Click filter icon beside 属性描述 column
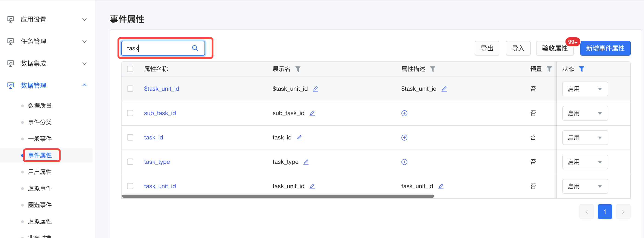The width and height of the screenshot is (644, 238). (432, 69)
